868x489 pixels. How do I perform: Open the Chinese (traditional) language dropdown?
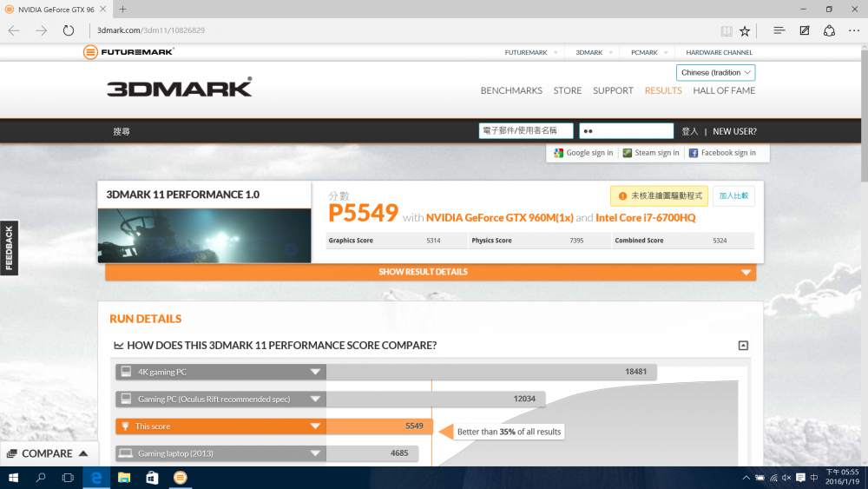(715, 73)
